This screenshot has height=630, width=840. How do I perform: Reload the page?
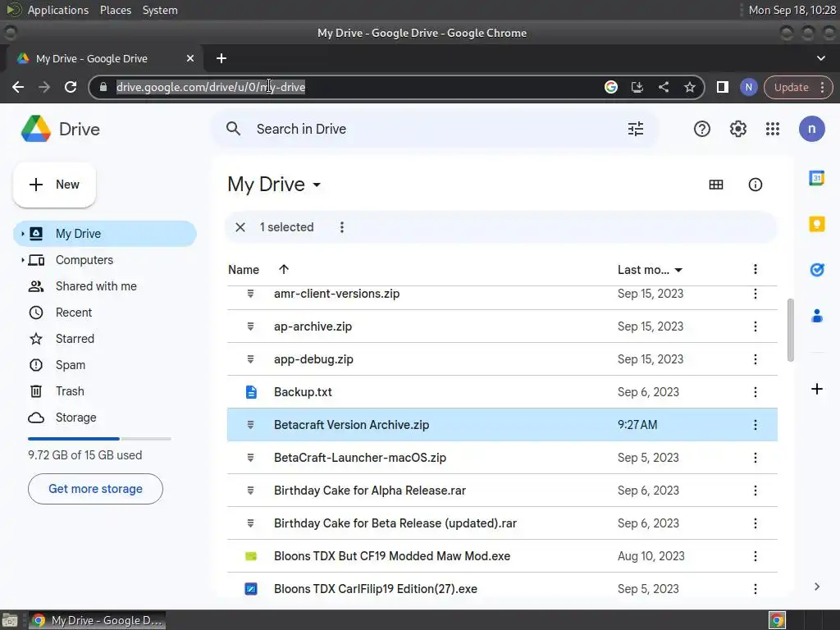coord(71,87)
